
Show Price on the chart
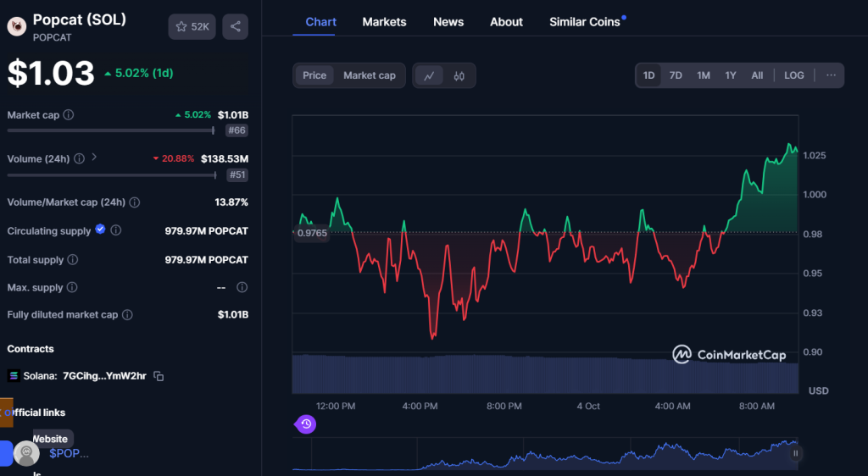(x=314, y=75)
